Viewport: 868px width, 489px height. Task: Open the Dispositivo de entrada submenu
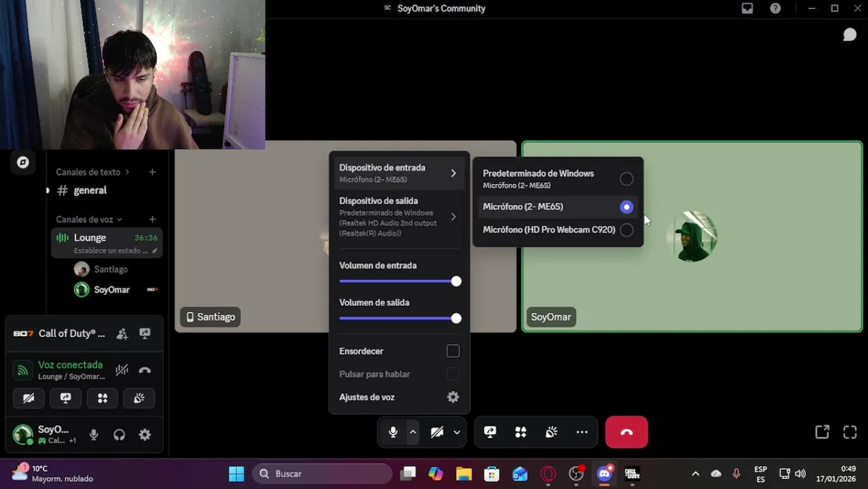399,173
